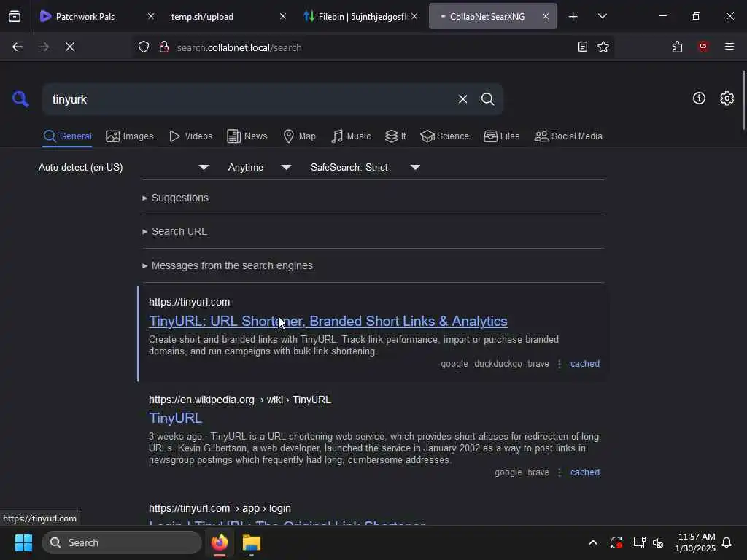The width and height of the screenshot is (747, 560).
Task: Close the Patchwork Pals tab
Action: pos(151,16)
